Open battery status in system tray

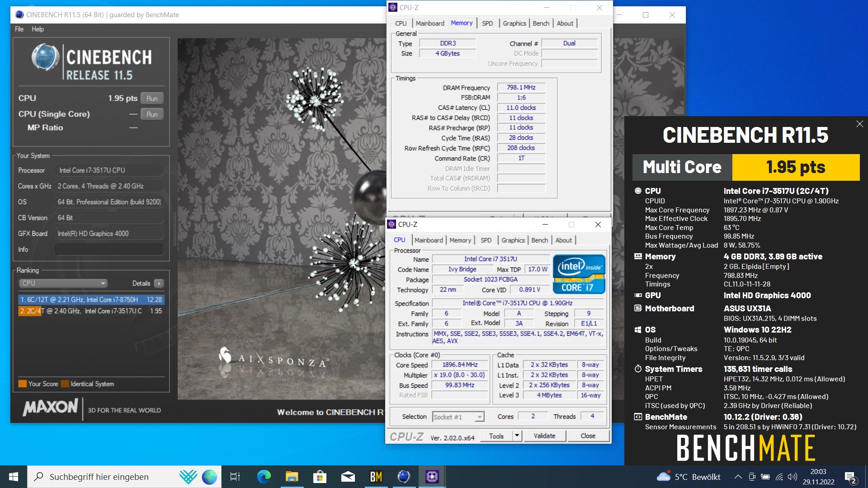(765, 477)
